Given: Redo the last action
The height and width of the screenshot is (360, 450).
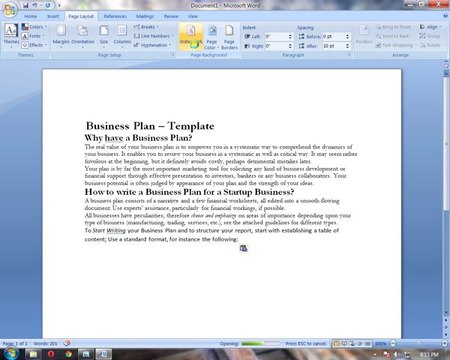Looking at the screenshot, I should (48, 5).
